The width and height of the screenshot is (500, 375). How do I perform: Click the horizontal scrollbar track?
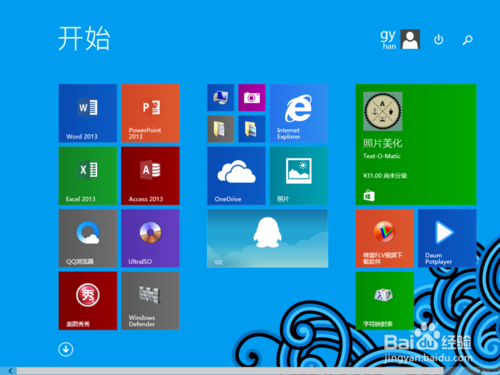(x=230, y=371)
